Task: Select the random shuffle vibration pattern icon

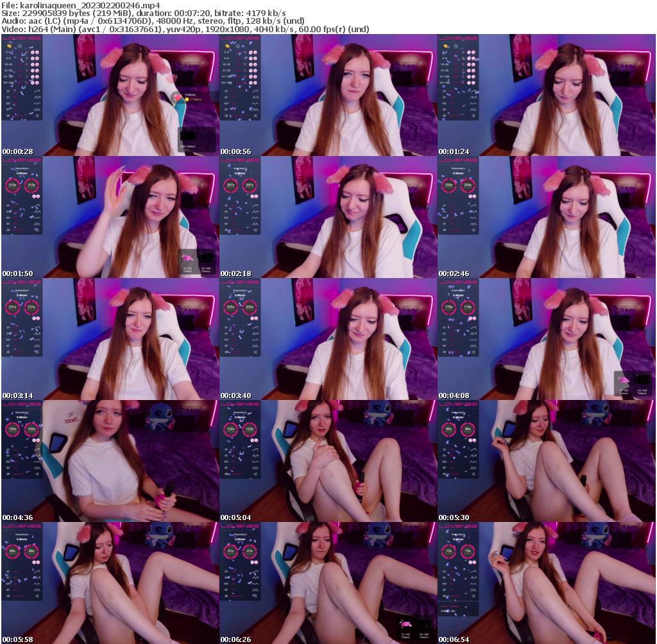Action: 37,115
